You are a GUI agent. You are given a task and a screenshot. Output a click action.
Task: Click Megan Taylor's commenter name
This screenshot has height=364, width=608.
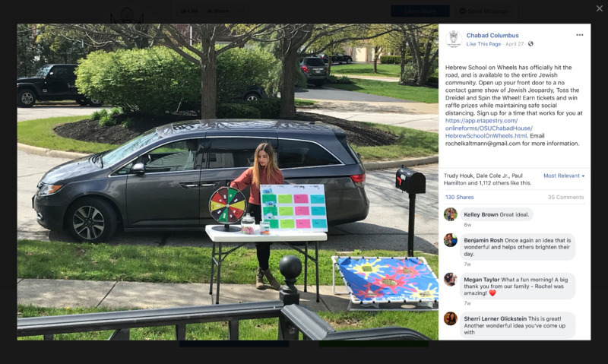point(482,280)
